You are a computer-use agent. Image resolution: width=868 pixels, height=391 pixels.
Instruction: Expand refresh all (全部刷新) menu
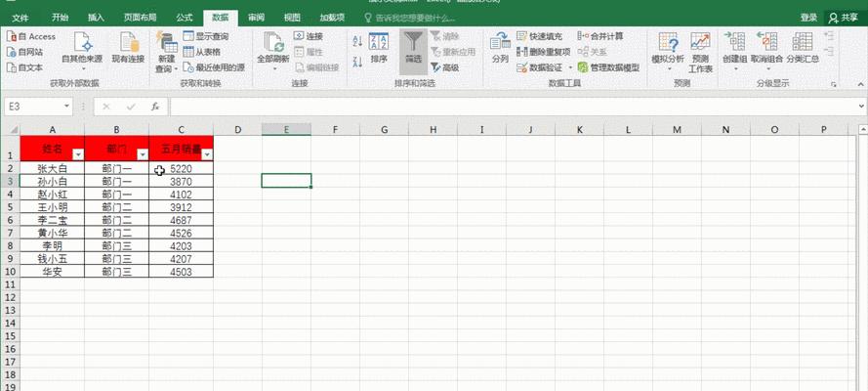point(273,52)
